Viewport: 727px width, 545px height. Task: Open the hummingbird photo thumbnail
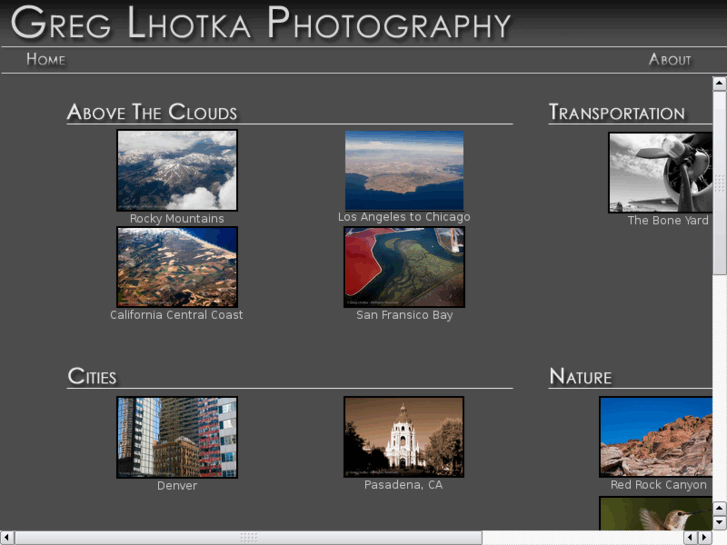click(656, 513)
